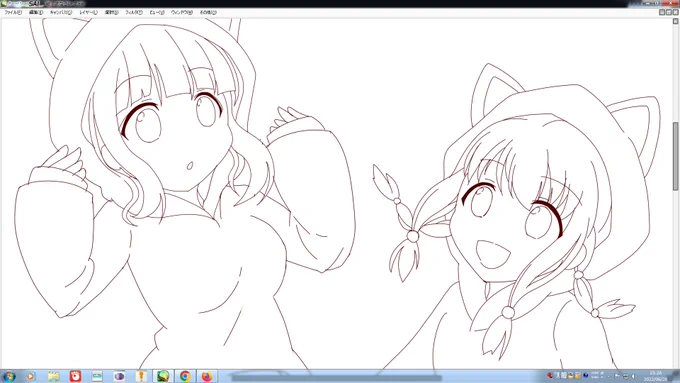Open Firefox from the taskbar
This screenshot has width=680, height=383.
pos(207,376)
